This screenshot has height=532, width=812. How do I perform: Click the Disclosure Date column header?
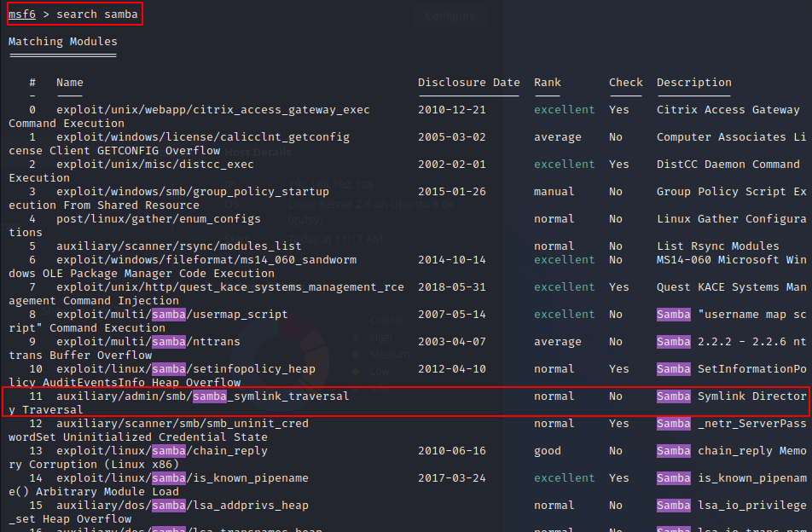468,83
